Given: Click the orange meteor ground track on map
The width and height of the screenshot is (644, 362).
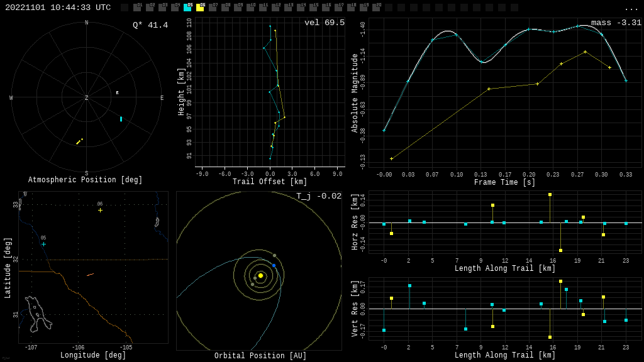Looking at the screenshot, I should [x=90, y=275].
